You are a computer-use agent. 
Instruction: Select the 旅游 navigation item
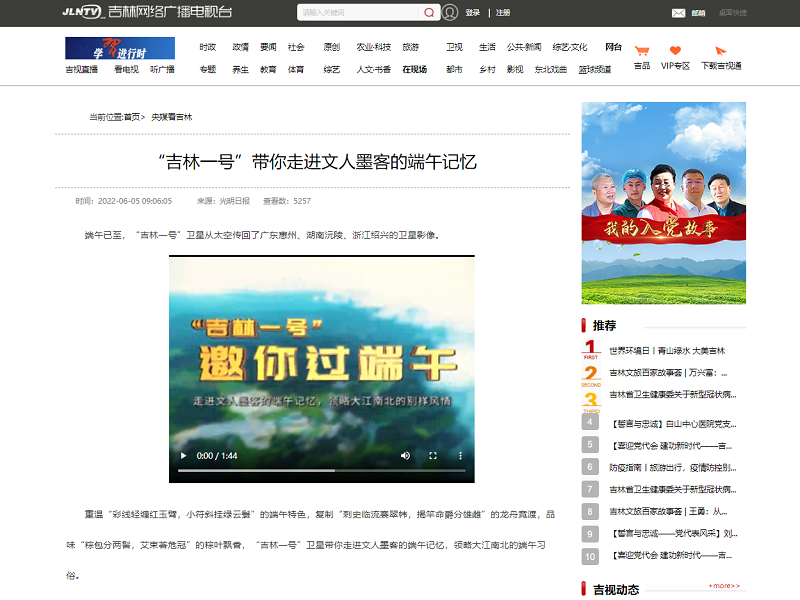click(411, 47)
